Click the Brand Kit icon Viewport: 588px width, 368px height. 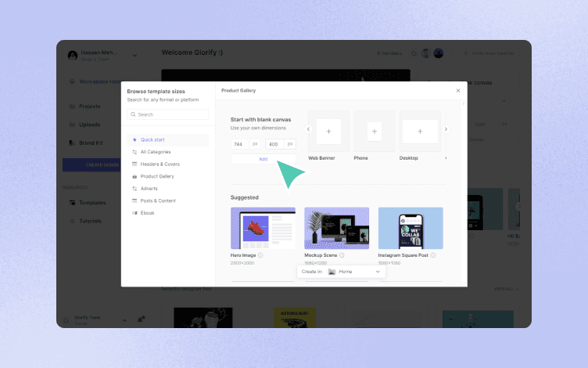pos(72,143)
